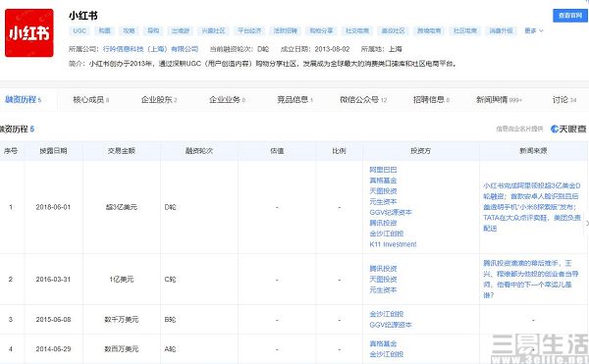Open news article about 阿里领投超3亿美金D轮融资
The image size is (589, 364).
532,207
